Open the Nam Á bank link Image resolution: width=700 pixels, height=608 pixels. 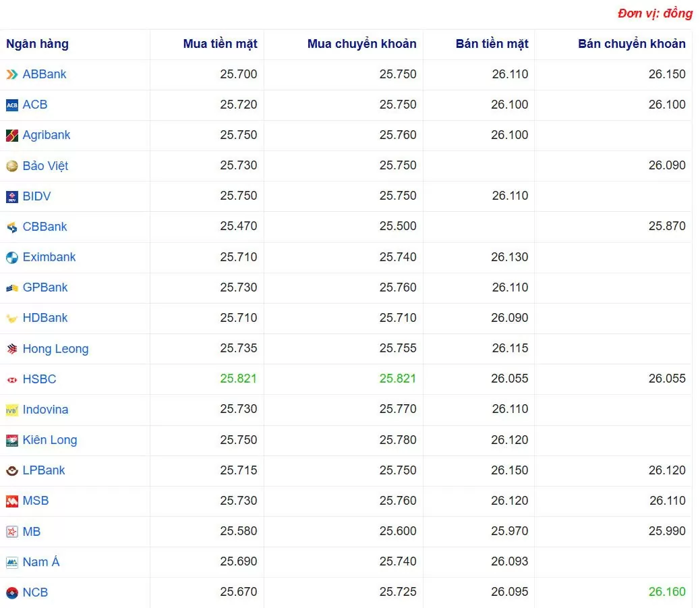click(x=41, y=562)
